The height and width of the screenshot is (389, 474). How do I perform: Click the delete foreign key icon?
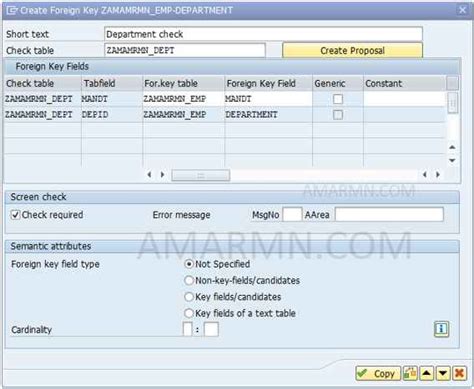410,374
